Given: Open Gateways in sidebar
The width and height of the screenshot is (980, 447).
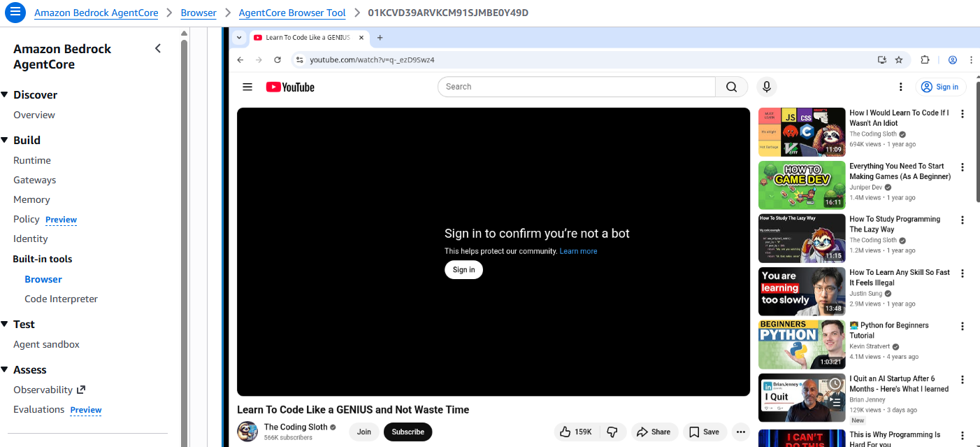Looking at the screenshot, I should click(35, 180).
